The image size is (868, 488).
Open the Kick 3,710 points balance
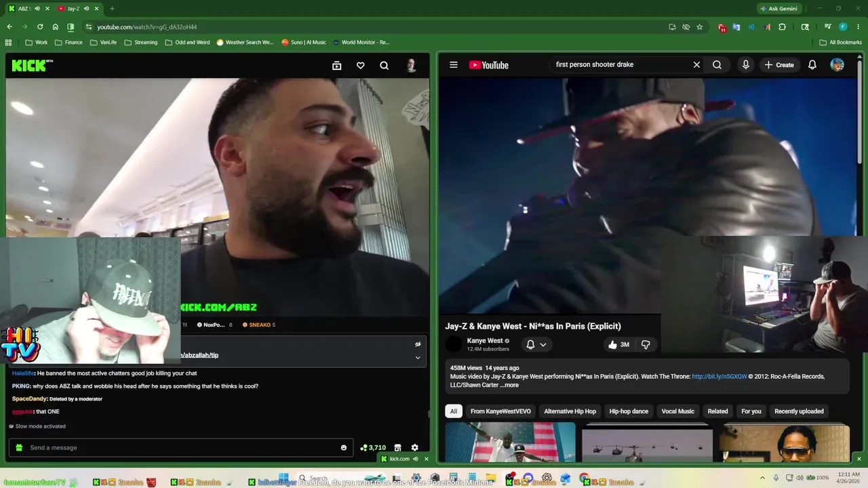point(373,447)
